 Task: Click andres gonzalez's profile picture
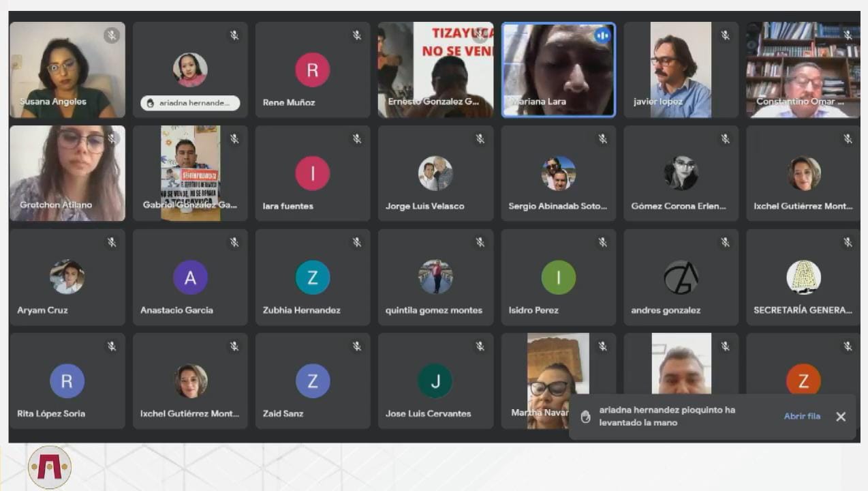681,278
